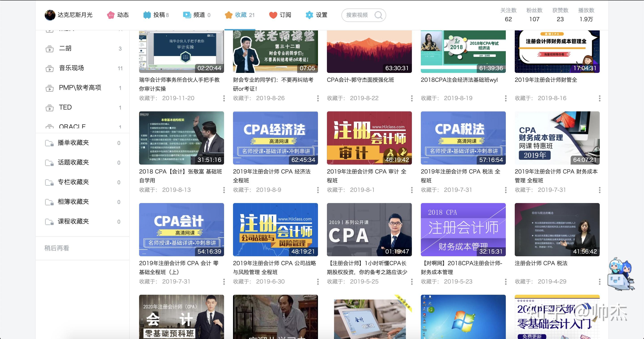Screen dimensions: 644x339
Task: Open the 动态 tab
Action: (118, 15)
